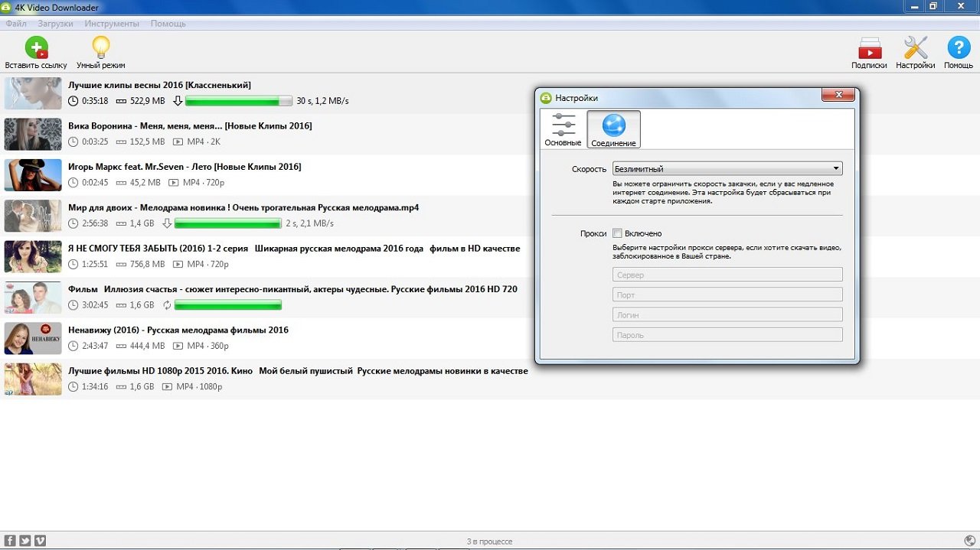Expand the Скорость speed dropdown

coord(727,169)
